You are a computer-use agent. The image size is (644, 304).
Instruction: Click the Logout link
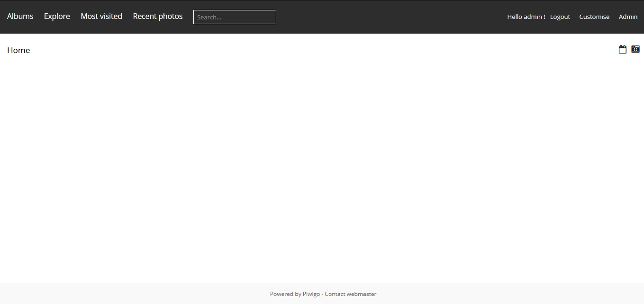tap(560, 17)
